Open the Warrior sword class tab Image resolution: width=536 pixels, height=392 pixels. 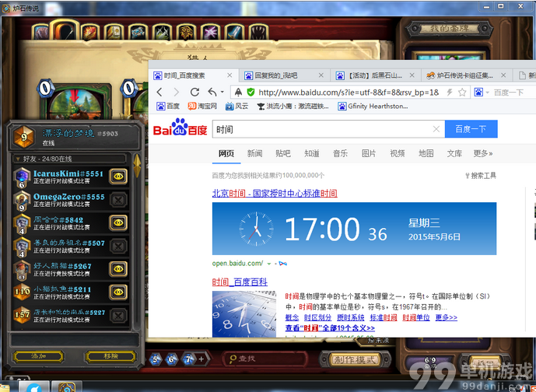pos(234,32)
